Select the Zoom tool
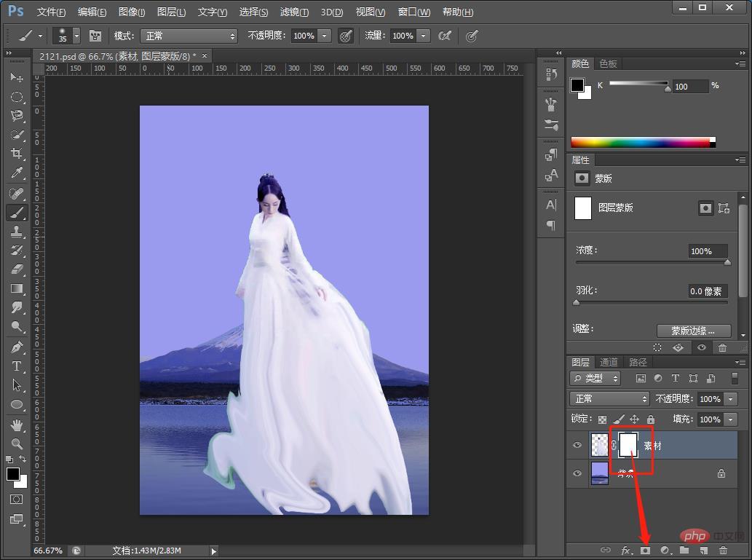The height and width of the screenshot is (560, 752). point(16,443)
